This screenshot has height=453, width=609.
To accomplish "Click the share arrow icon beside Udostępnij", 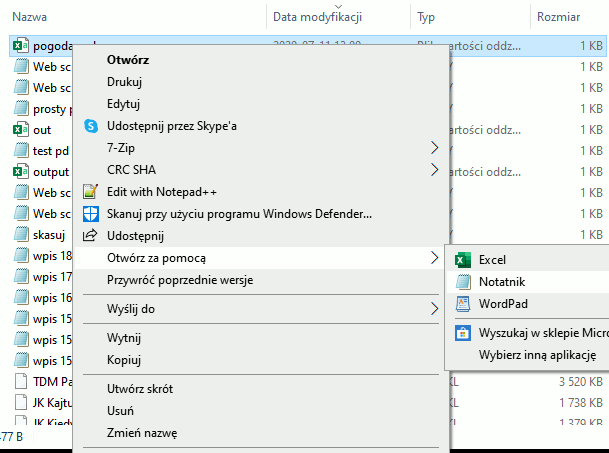I will pos(90,235).
